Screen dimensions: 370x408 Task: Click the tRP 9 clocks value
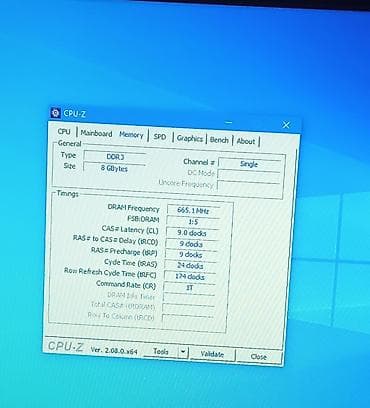[x=191, y=255]
